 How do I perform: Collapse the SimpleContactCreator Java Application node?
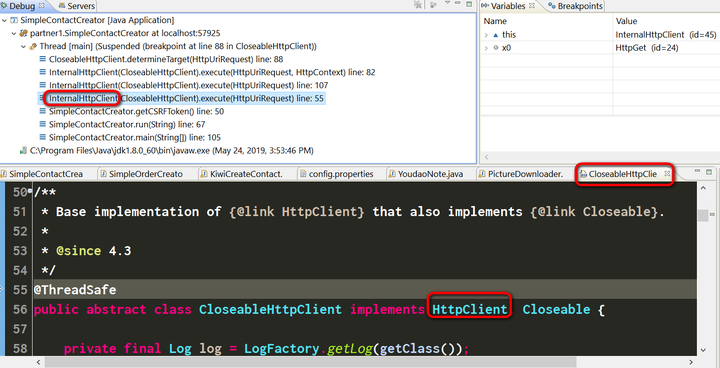click(x=5, y=20)
